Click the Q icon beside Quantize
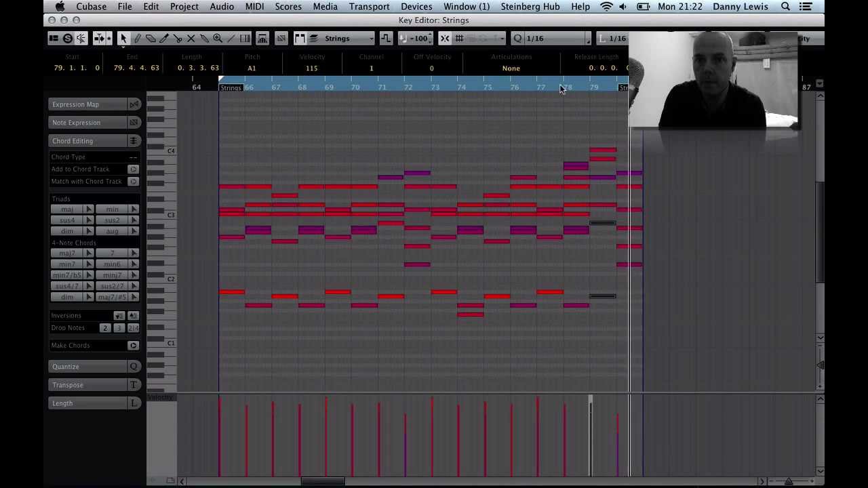 click(x=134, y=367)
